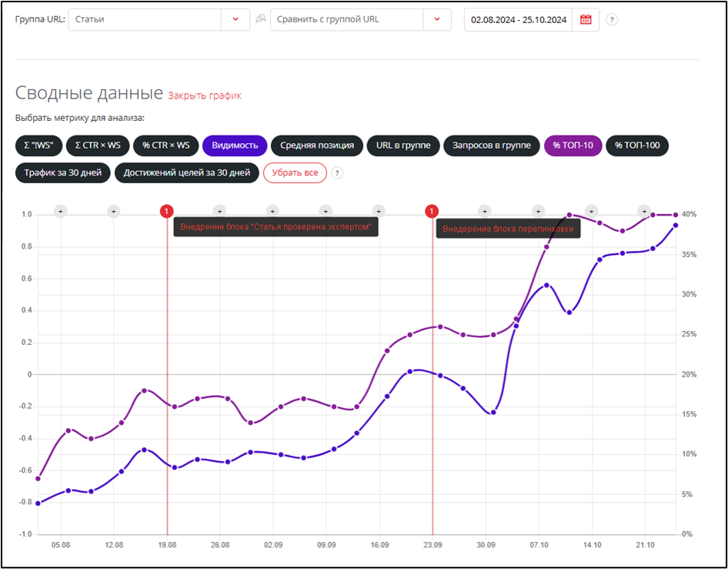Click the date range input field
Image resolution: width=728 pixels, height=569 pixels.
pos(519,20)
